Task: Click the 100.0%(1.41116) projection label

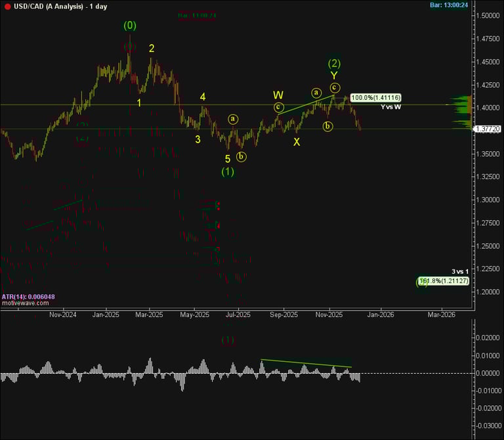Action: click(376, 97)
